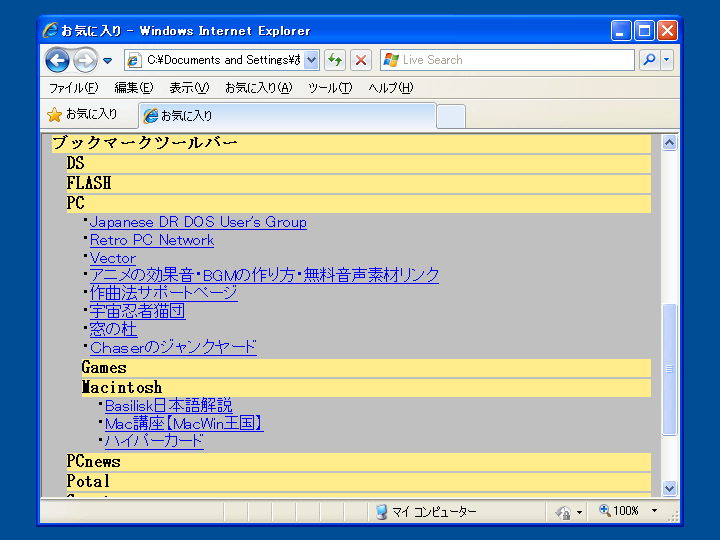
Task: Click the address bar path field
Action: [214, 60]
